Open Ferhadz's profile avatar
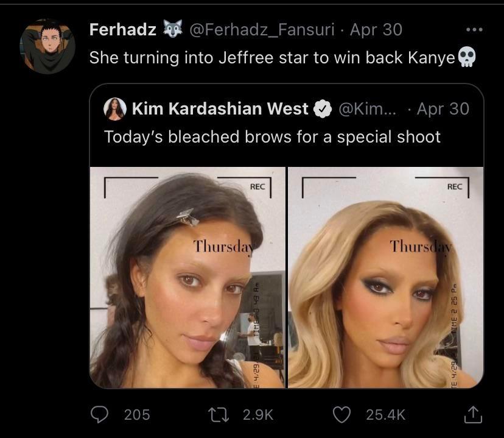 47,46
